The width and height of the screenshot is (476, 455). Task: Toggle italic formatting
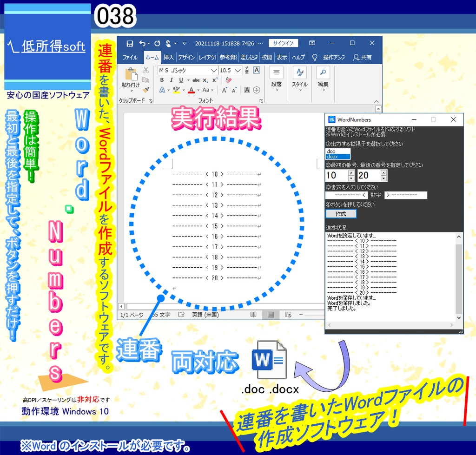coord(171,80)
